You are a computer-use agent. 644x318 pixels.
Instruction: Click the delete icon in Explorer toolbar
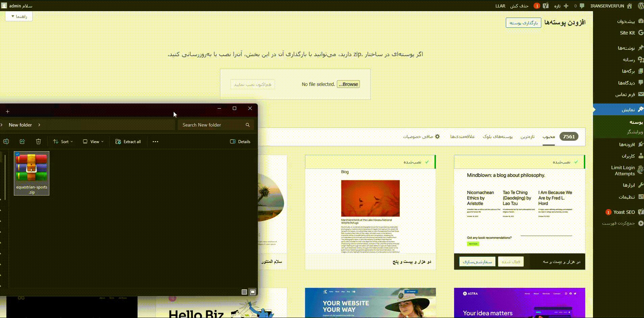pyautogui.click(x=39, y=141)
